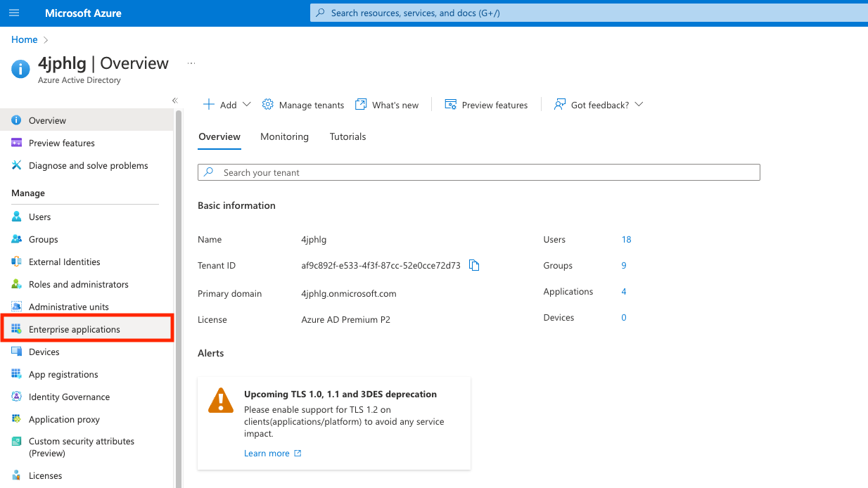
Task: Switch to the Overview tab
Action: pos(219,136)
